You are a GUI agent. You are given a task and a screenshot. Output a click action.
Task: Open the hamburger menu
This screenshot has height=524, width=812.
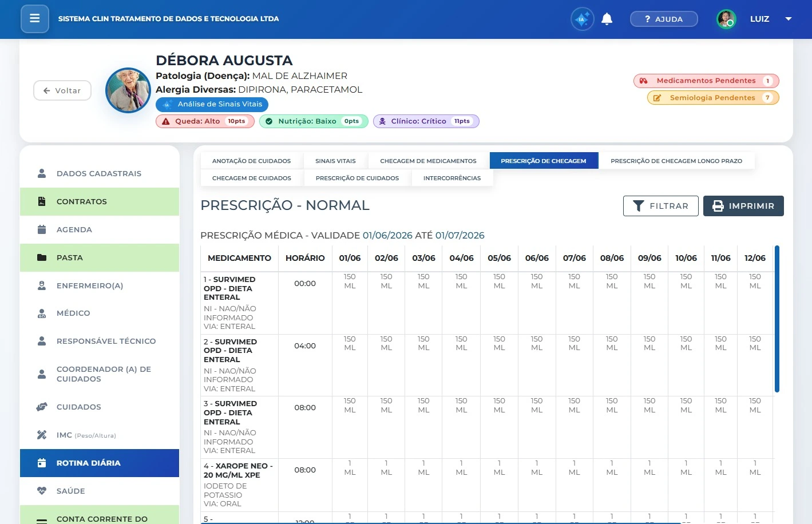pos(35,19)
